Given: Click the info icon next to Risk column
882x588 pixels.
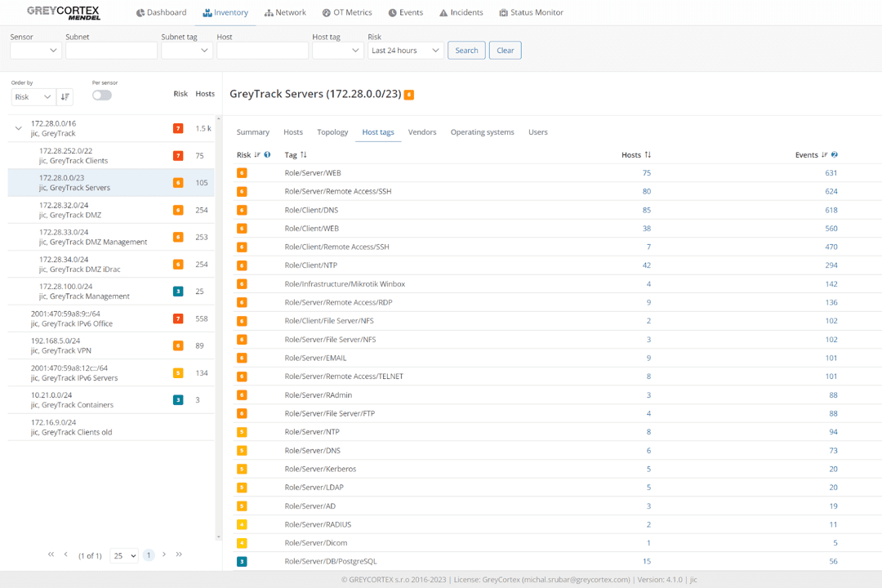Looking at the screenshot, I should click(x=267, y=154).
